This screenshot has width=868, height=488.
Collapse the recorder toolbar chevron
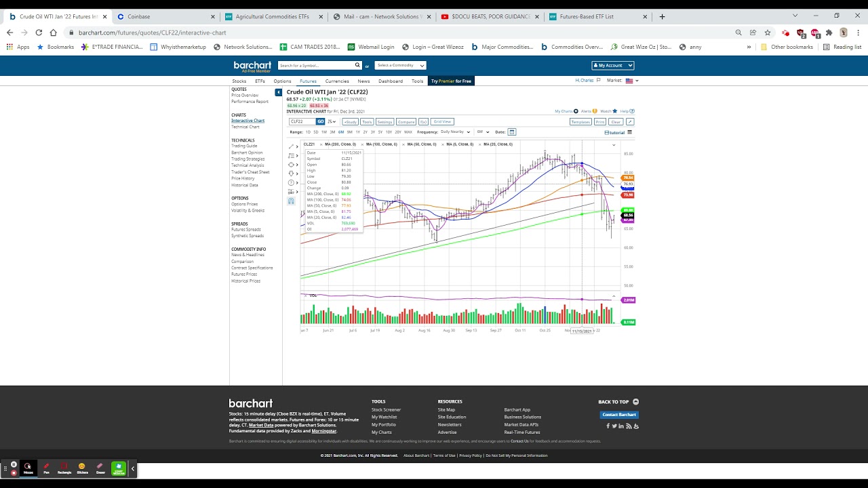(133, 468)
